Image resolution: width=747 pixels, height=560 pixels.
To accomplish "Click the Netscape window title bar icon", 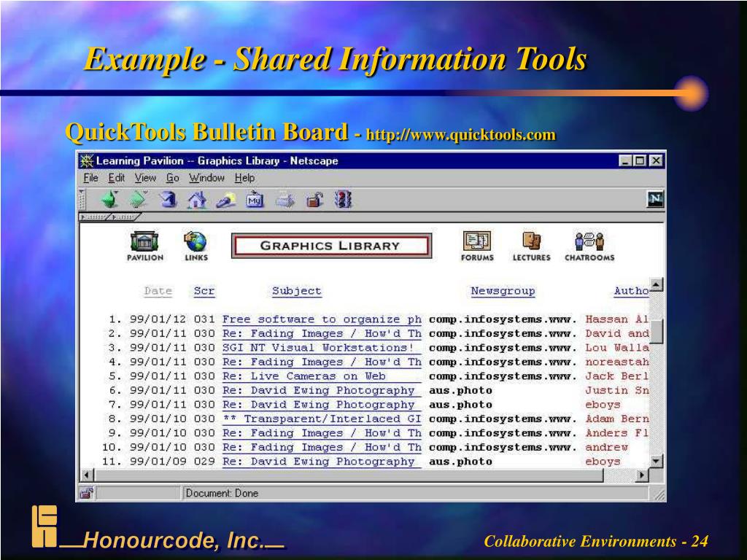I will coord(86,161).
